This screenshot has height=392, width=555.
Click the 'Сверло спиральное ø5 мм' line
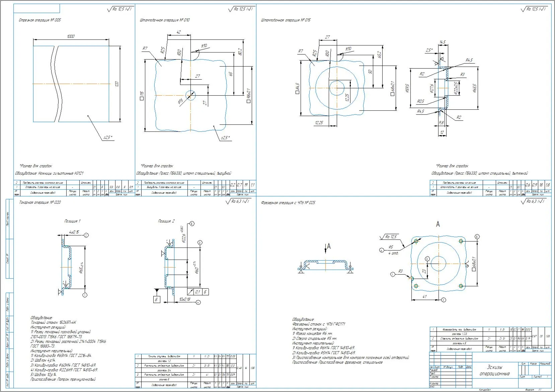[315, 338]
